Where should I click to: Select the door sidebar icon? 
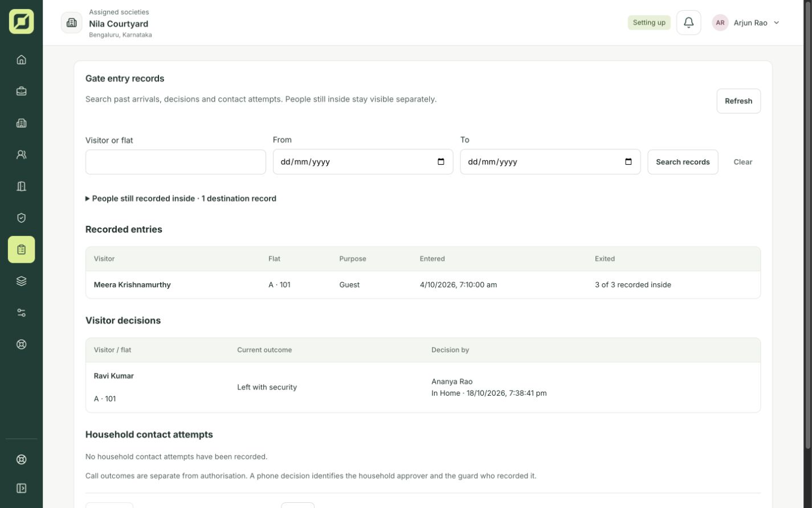21,186
